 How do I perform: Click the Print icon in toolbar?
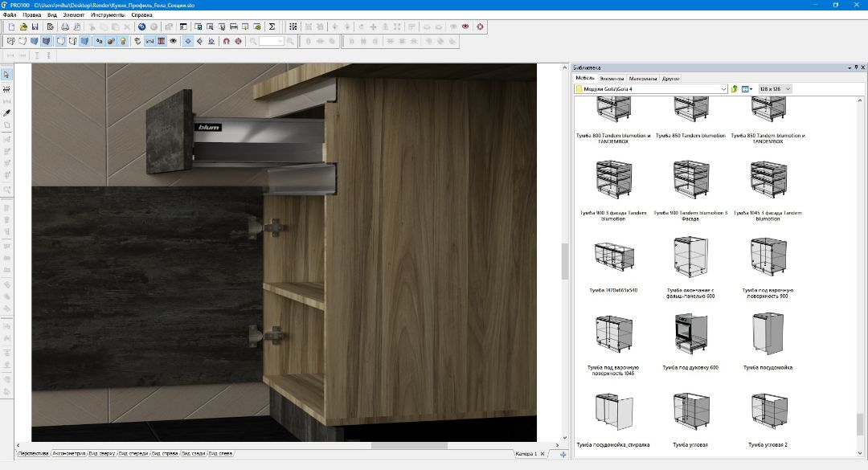click(65, 27)
